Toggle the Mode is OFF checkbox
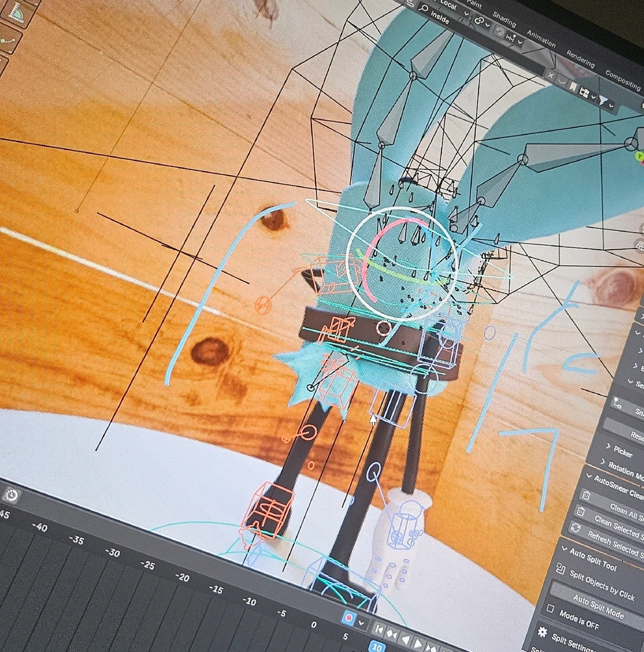Image resolution: width=644 pixels, height=652 pixels. click(x=549, y=609)
